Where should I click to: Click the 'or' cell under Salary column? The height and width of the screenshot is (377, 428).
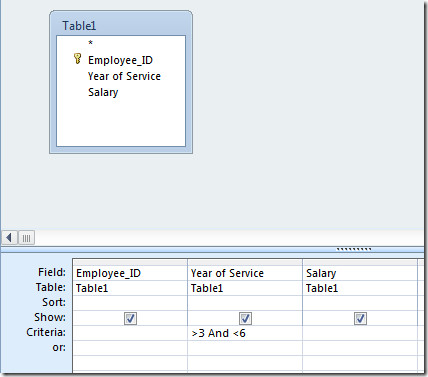click(x=360, y=348)
